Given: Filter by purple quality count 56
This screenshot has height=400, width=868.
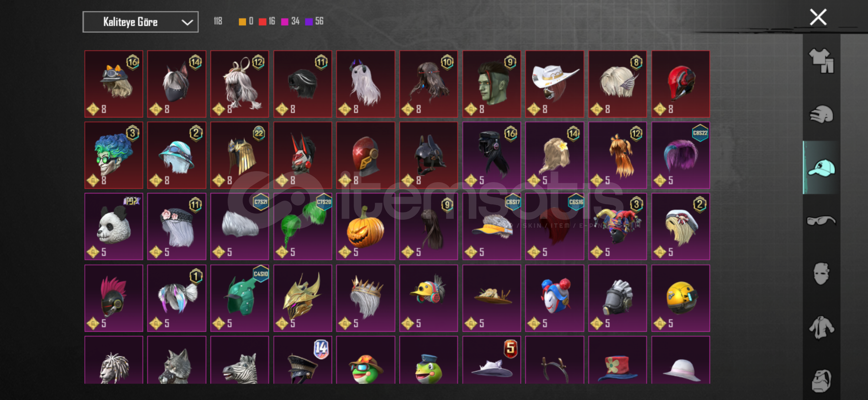Looking at the screenshot, I should point(314,21).
